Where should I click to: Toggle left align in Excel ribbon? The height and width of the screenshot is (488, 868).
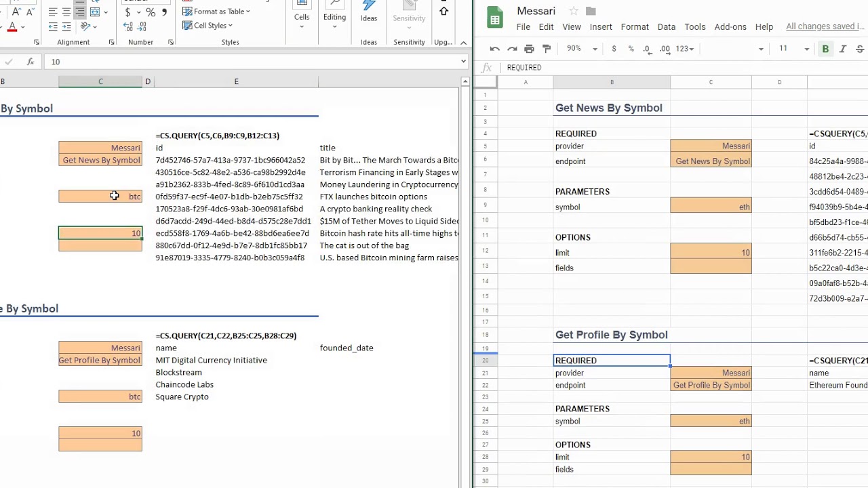(53, 12)
